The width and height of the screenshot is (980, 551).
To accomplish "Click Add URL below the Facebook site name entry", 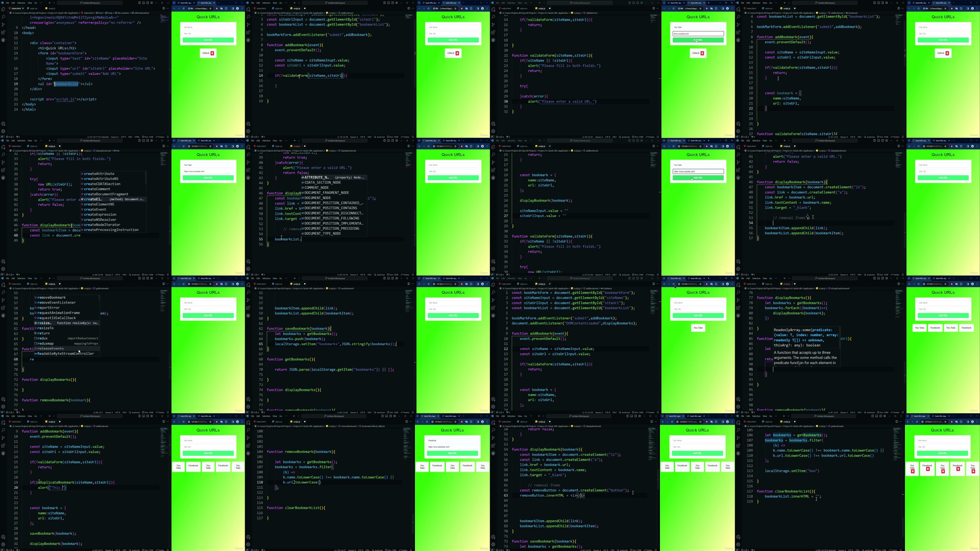I will point(452,453).
